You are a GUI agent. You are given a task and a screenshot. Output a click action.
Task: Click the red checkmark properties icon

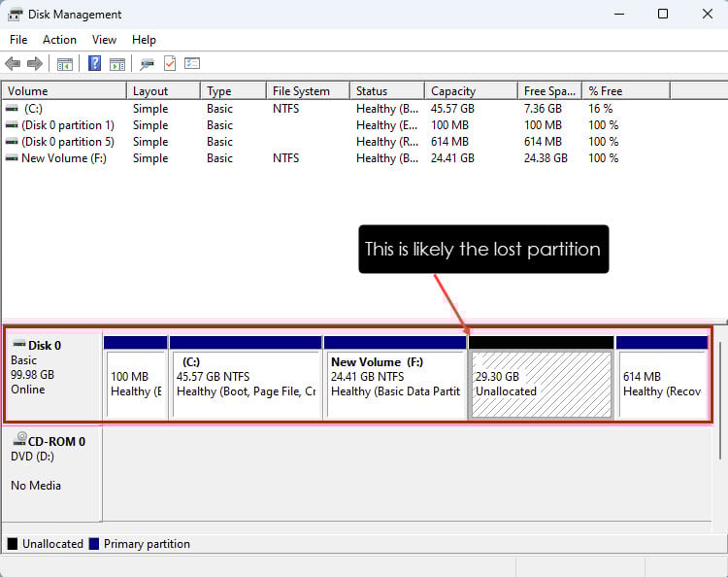point(170,64)
